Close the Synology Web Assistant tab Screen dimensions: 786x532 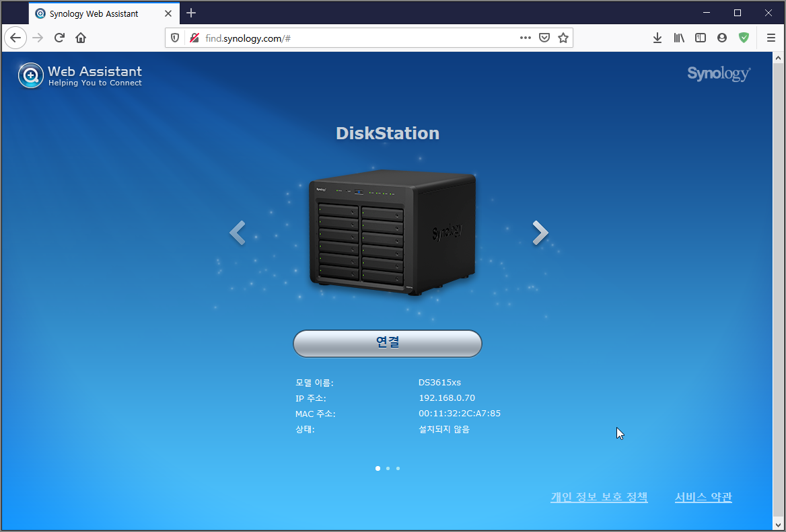click(x=168, y=13)
